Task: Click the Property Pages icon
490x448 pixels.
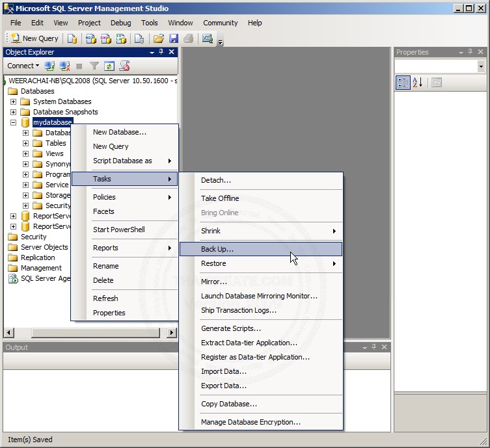Action: tap(437, 83)
